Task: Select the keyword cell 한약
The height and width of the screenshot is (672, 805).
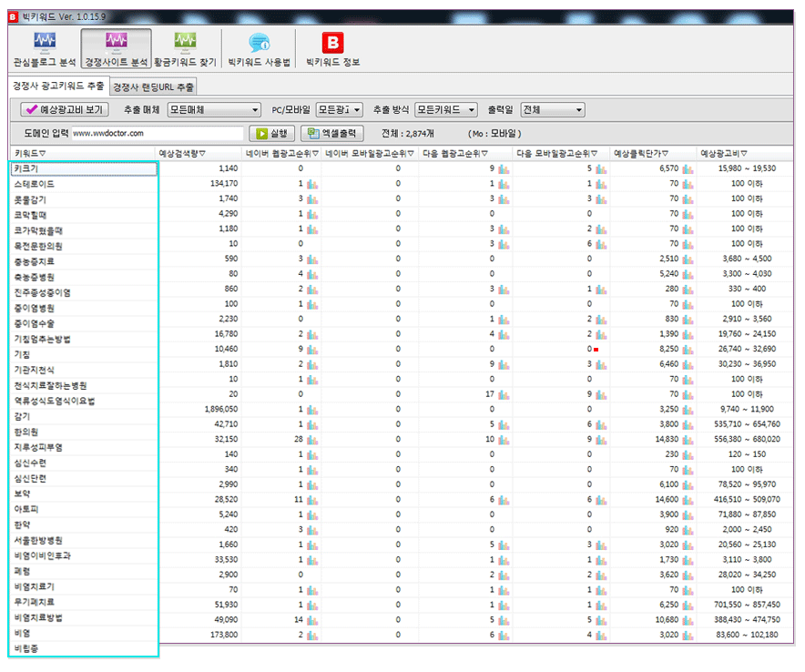Action: coord(84,525)
